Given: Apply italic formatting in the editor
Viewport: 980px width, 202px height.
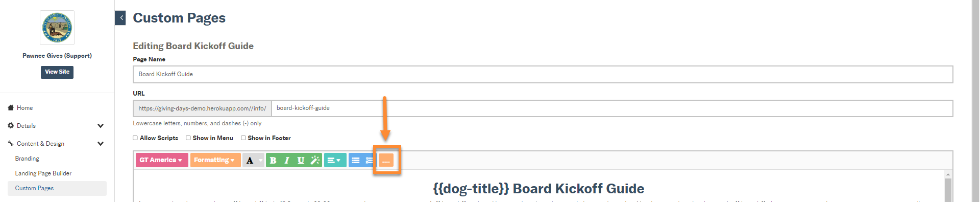Looking at the screenshot, I should coord(287,160).
